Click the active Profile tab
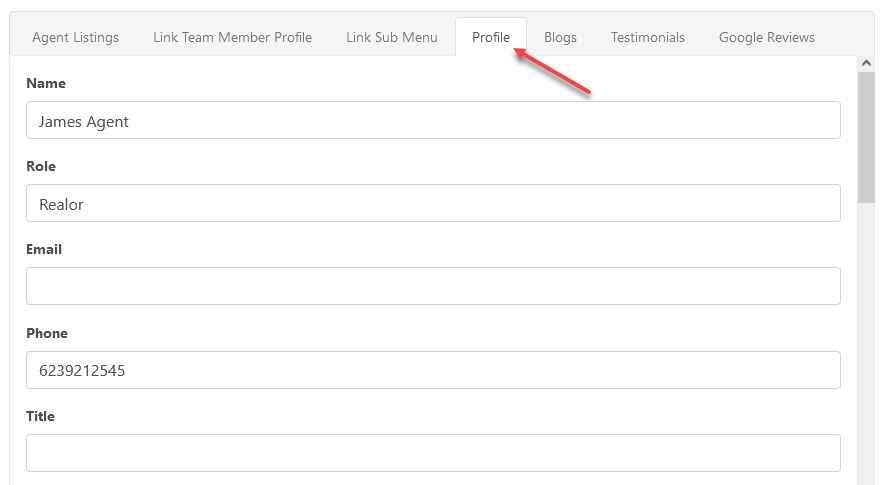 (490, 37)
